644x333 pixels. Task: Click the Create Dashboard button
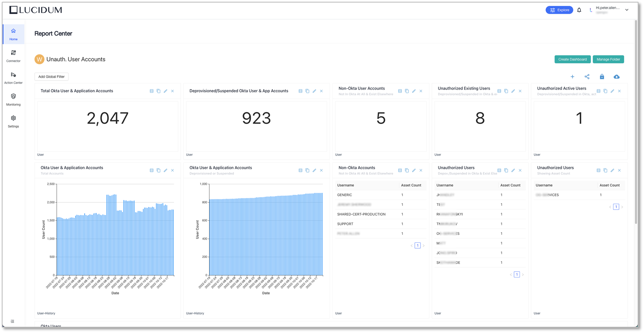573,59
